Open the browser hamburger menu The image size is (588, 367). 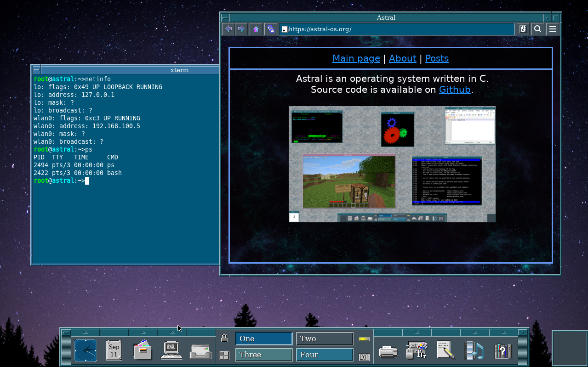(552, 29)
